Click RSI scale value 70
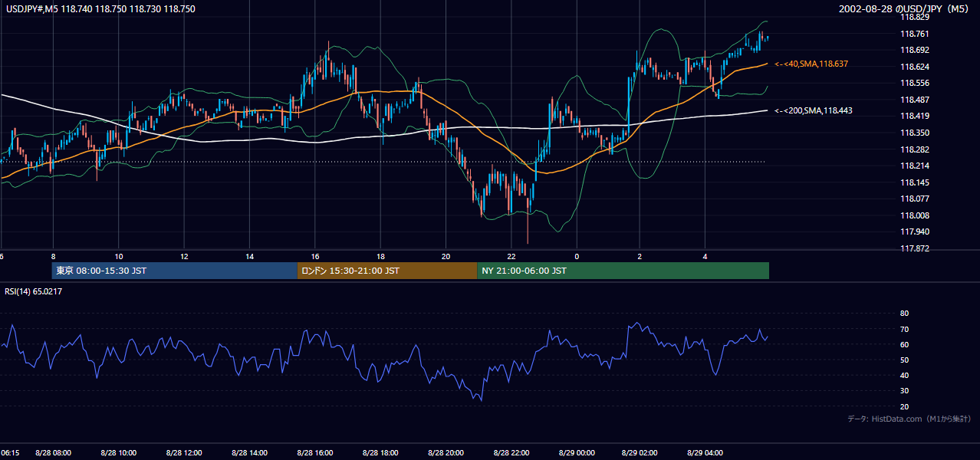Image resolution: width=980 pixels, height=460 pixels. tap(904, 329)
